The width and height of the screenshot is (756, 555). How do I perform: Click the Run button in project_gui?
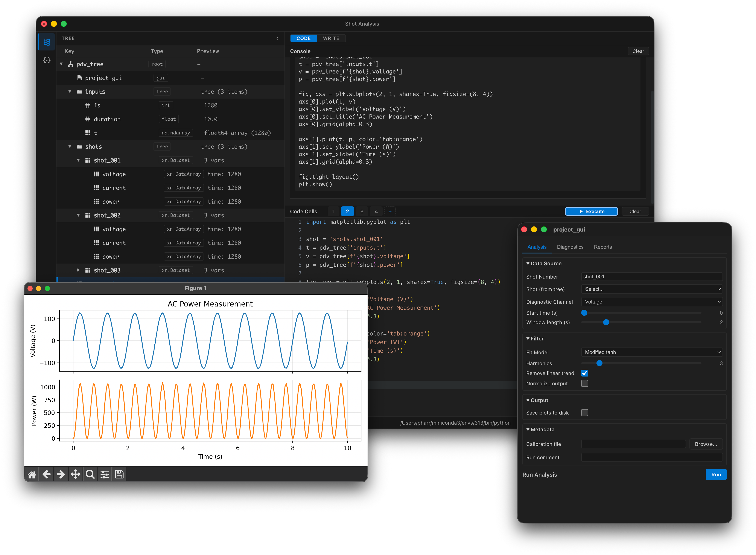pyautogui.click(x=716, y=475)
